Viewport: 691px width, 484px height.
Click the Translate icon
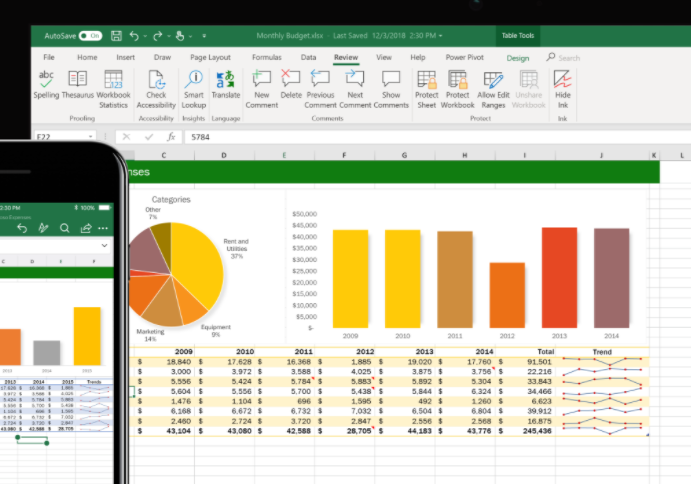click(226, 80)
